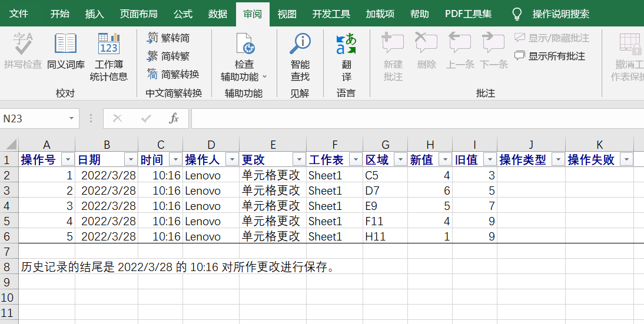Screen dimensions: 644x324
Task: Expand the 检查辅助功能 dropdown arrow
Action: click(x=264, y=76)
